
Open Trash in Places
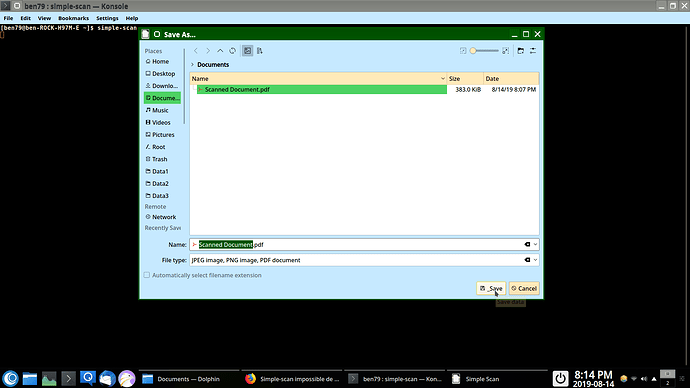coord(162,159)
